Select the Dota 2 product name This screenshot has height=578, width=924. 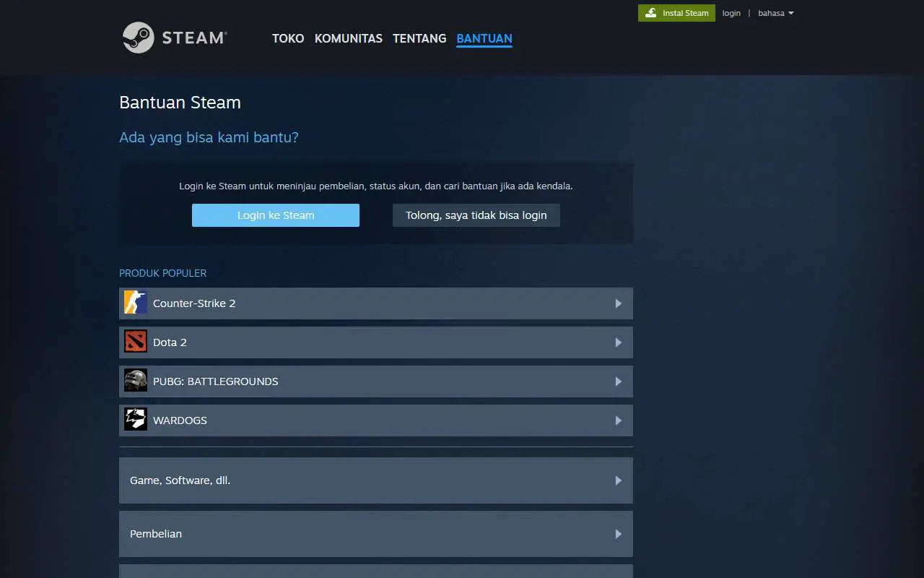(x=170, y=342)
